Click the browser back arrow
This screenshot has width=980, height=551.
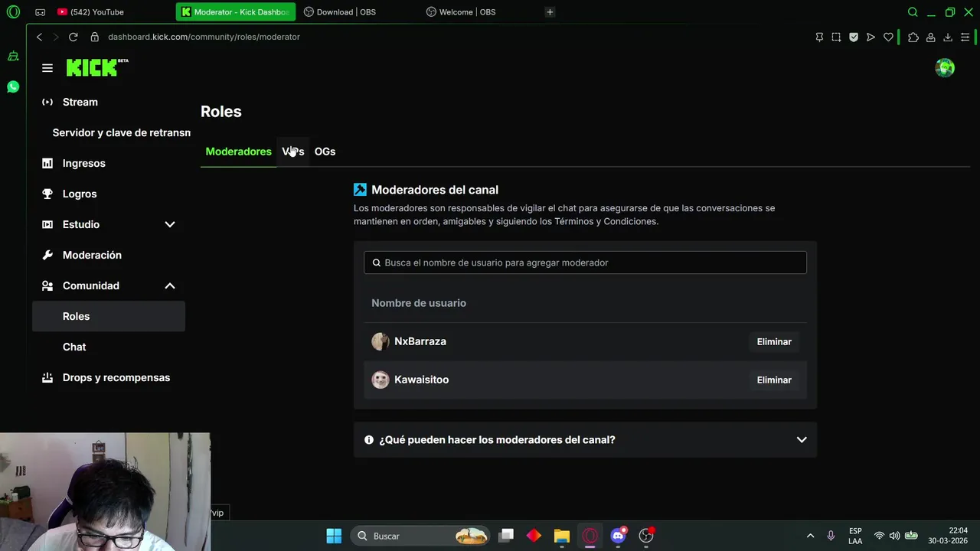click(x=39, y=37)
